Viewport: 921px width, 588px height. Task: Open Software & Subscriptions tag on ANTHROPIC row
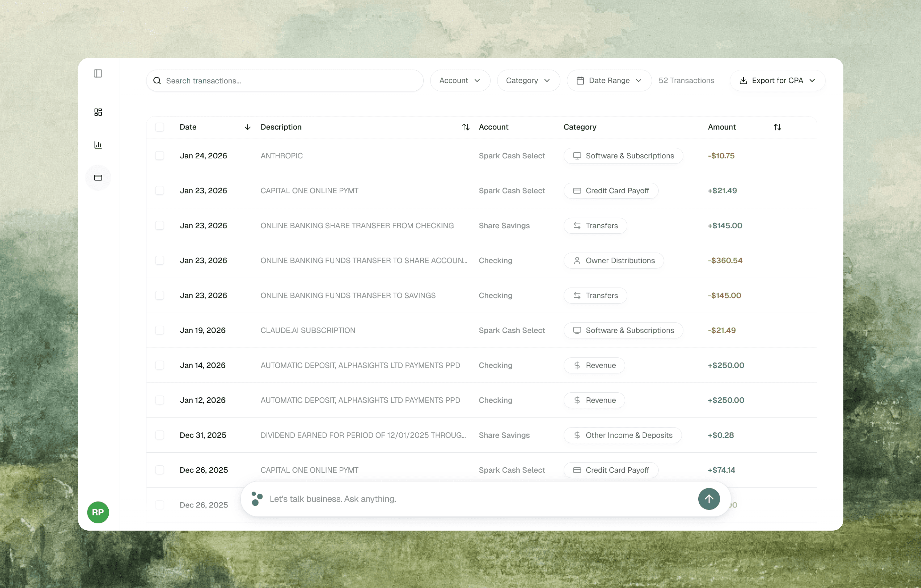click(x=623, y=156)
